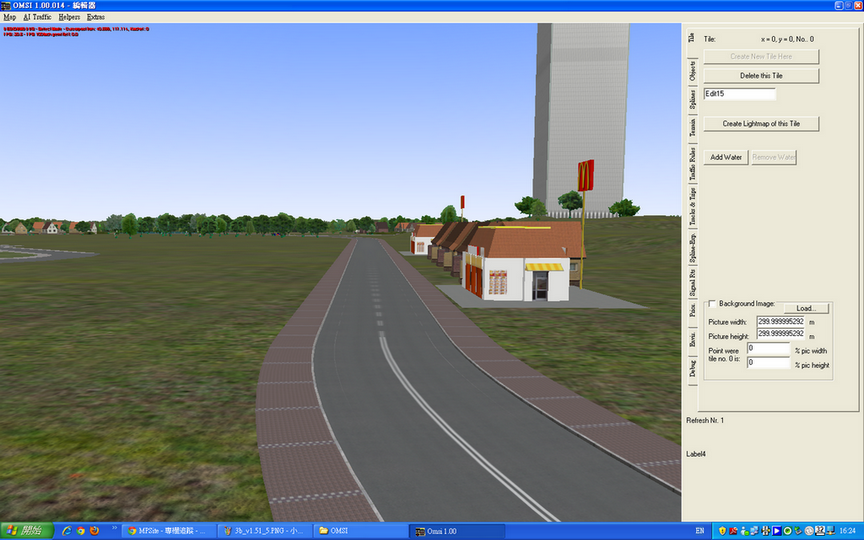
Task: Click the EN language indicator
Action: (700, 531)
